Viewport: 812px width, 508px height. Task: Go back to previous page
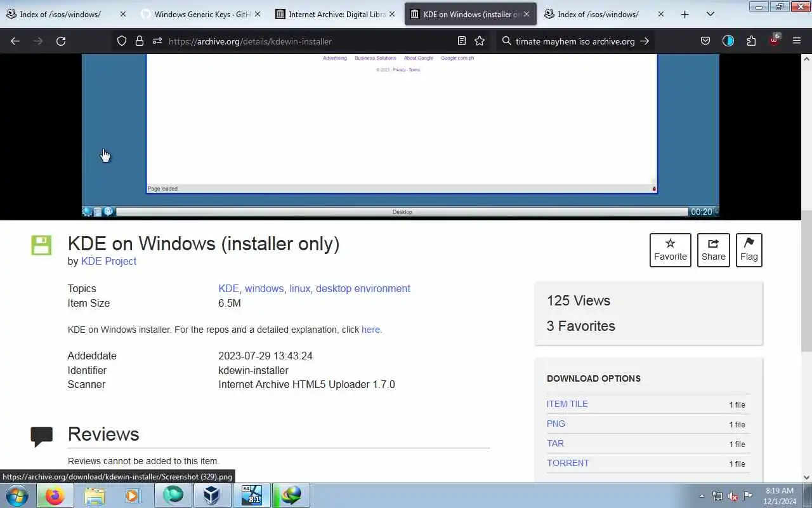point(15,41)
